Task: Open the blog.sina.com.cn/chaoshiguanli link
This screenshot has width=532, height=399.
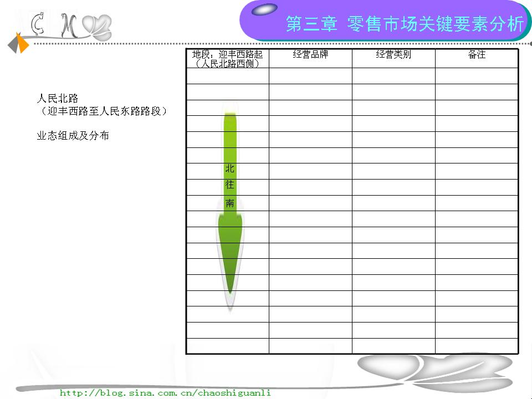Action: 165,393
